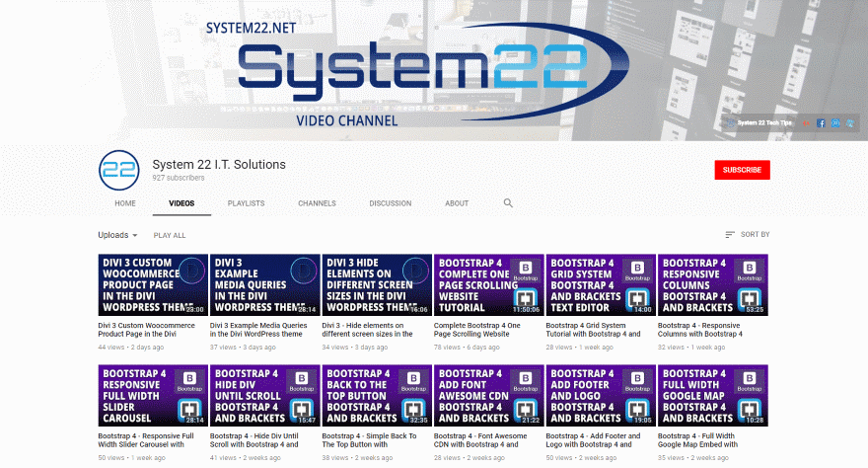Click the '38 views • 2 weeks ago' text
Viewport: 868px width, 468px height.
click(x=358, y=457)
